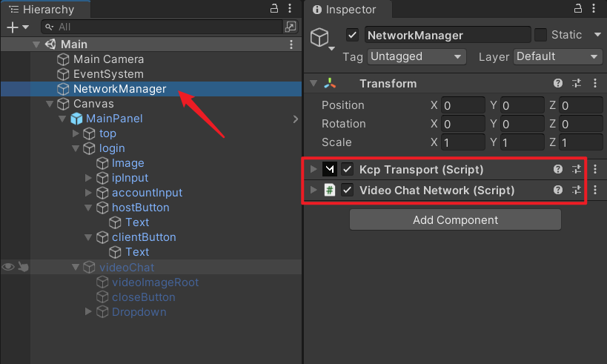Open Transform component preset settings icon
The width and height of the screenshot is (607, 364).
tap(577, 84)
